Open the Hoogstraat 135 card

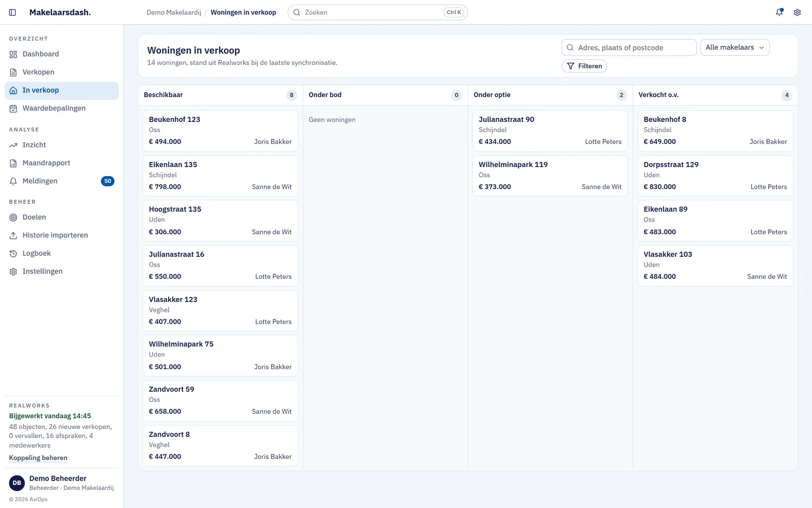click(x=220, y=221)
